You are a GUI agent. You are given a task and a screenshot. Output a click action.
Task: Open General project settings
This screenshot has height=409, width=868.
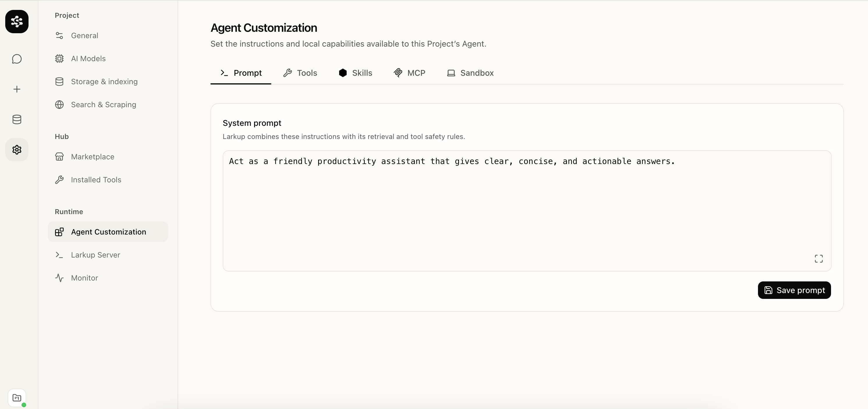coord(108,36)
